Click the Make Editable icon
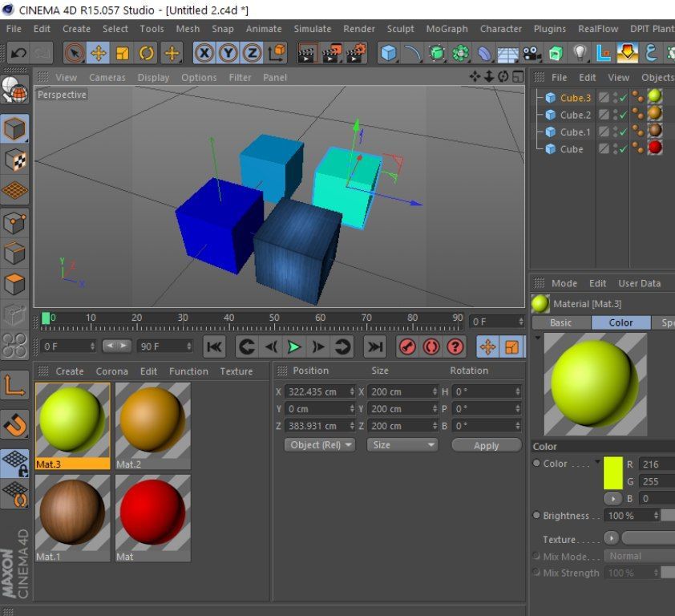675x616 pixels. click(14, 90)
